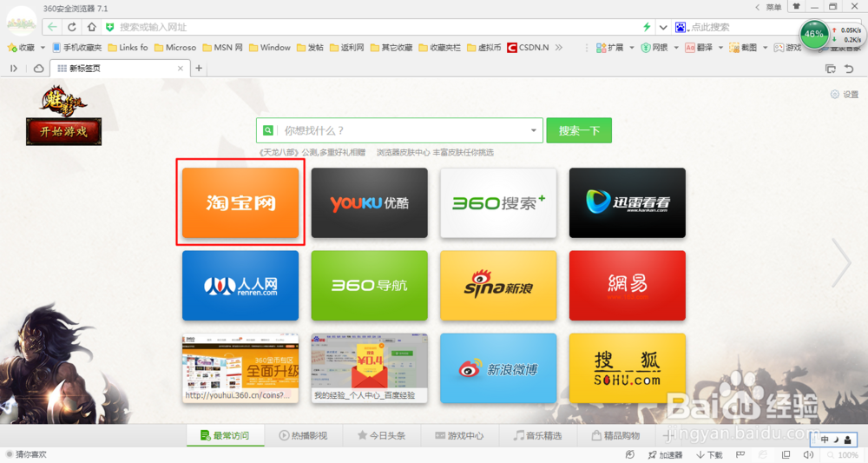
Task: Open the Youku 优酷 tile
Action: coord(369,203)
